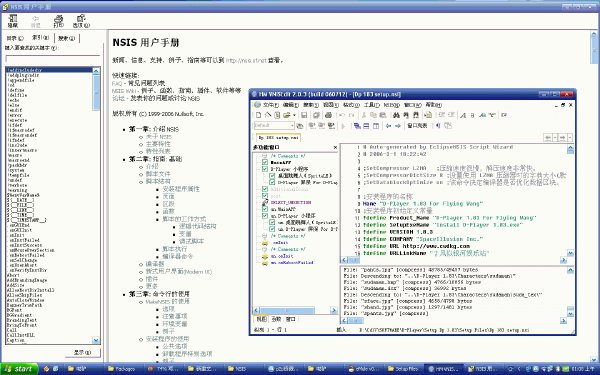Open the 关于 NSIS link in chapter one
Screen dimensions: 600x375
pyautogui.click(x=158, y=137)
